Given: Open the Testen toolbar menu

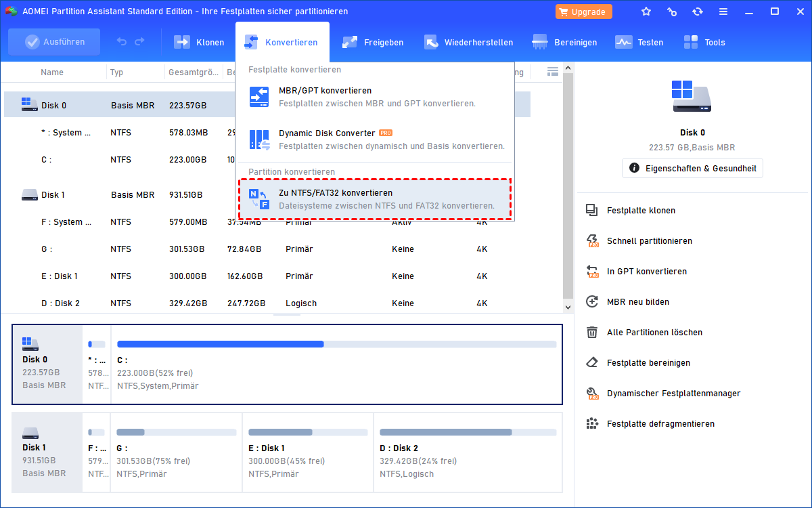Looking at the screenshot, I should (x=639, y=42).
